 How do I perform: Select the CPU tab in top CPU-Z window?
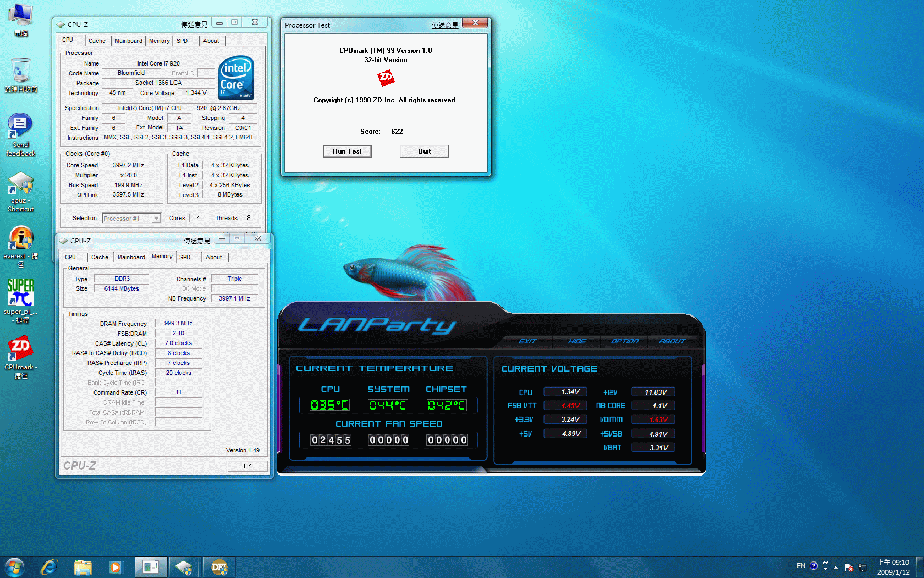coord(68,40)
